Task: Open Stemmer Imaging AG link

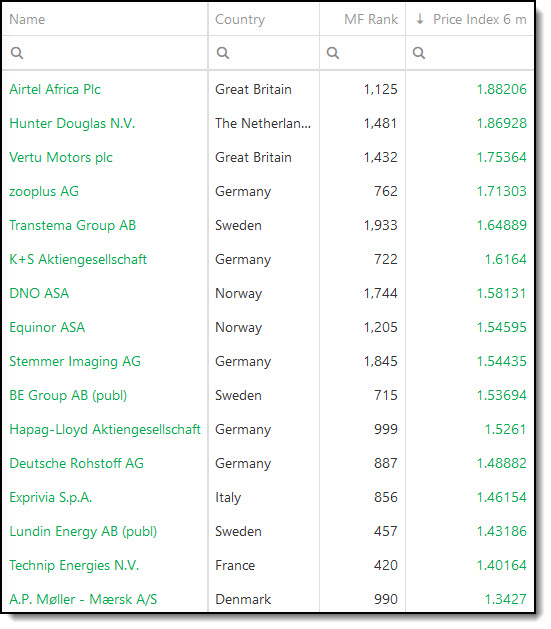Action: coord(75,361)
